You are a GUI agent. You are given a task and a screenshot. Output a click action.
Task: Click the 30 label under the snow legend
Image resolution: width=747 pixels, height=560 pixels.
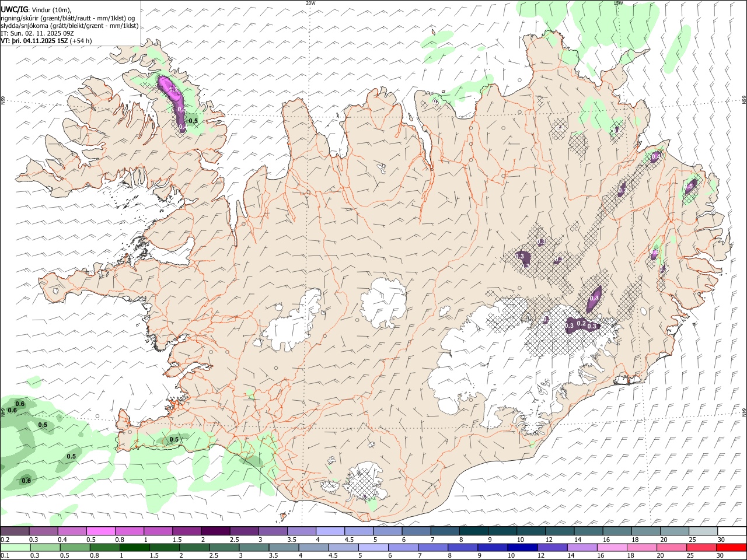pos(721,540)
